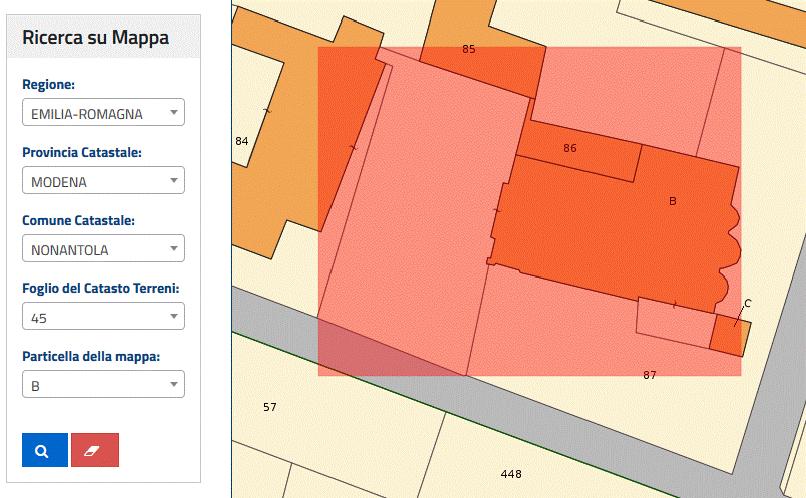Click parcel label 85 on the map
Image resolution: width=806 pixels, height=498 pixels.
pyautogui.click(x=468, y=49)
